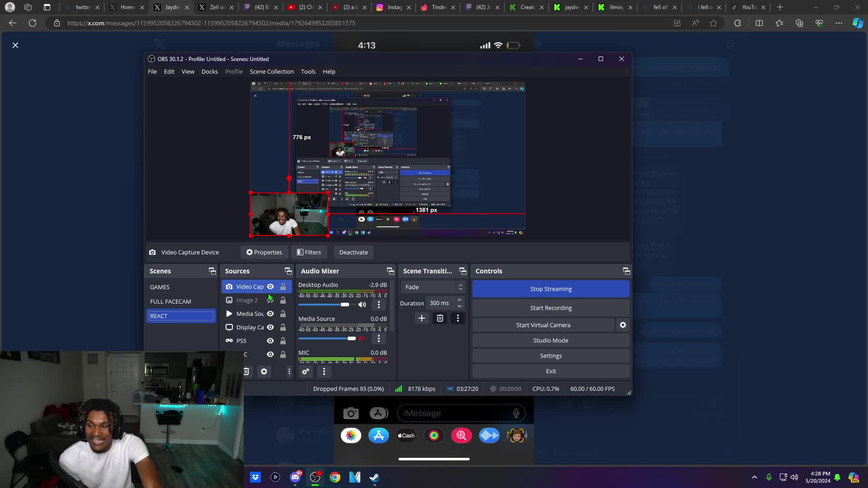This screenshot has width=868, height=488.
Task: Open advanced audio properties gear icon
Action: (x=306, y=371)
